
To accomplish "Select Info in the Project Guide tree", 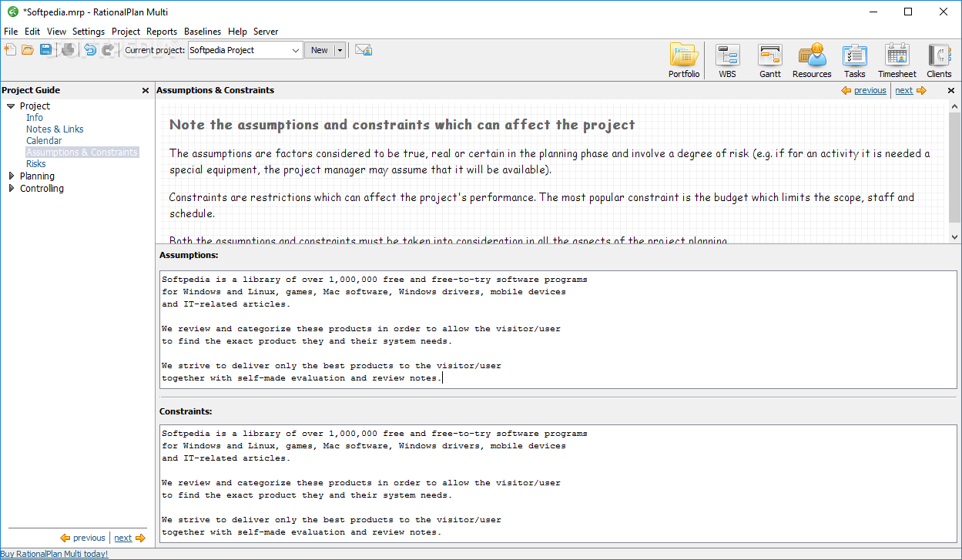I will (x=35, y=118).
